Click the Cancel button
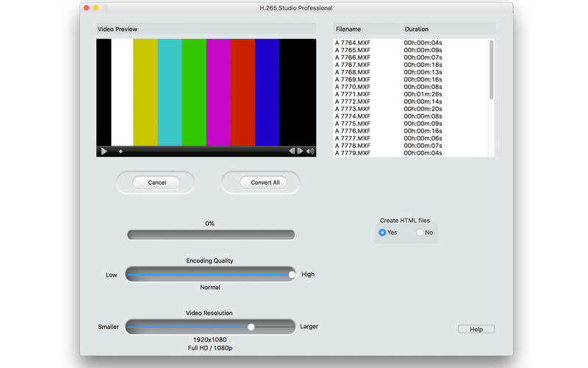 [x=157, y=183]
